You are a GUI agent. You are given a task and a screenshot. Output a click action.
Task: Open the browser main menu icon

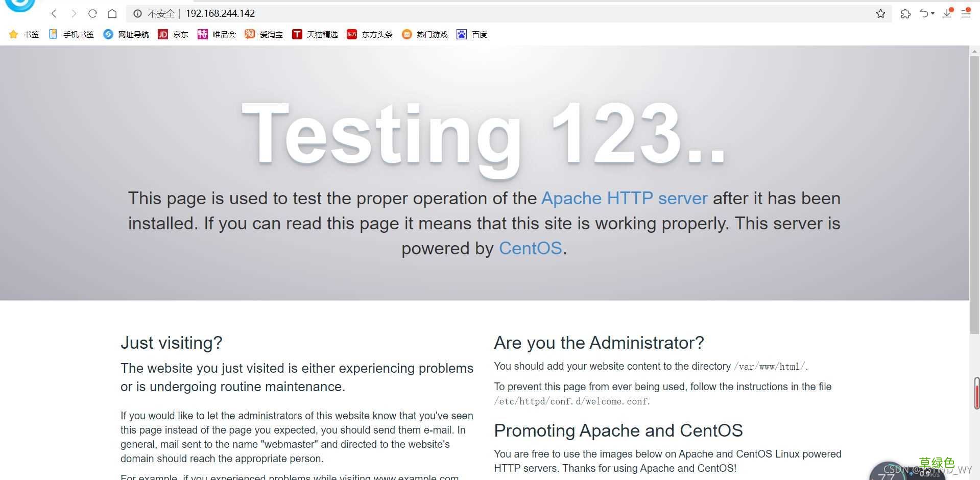966,13
